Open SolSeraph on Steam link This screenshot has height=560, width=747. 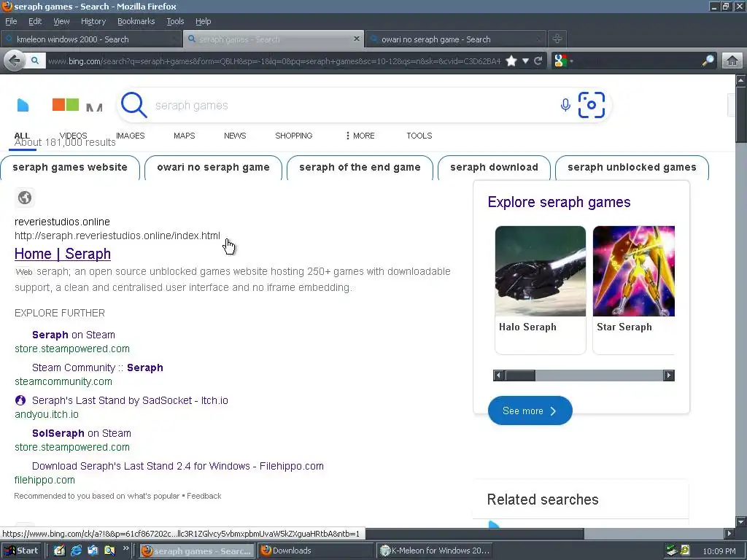(x=82, y=433)
